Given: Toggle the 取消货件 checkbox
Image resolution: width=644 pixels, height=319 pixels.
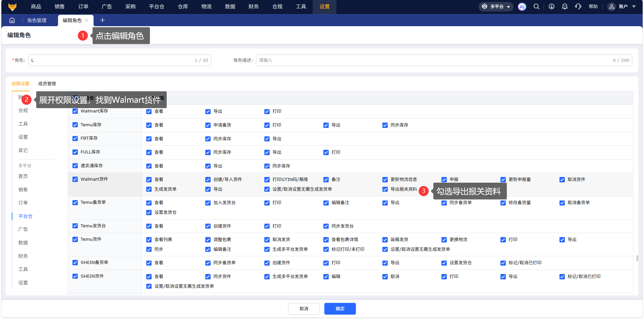Looking at the screenshot, I should (562, 180).
